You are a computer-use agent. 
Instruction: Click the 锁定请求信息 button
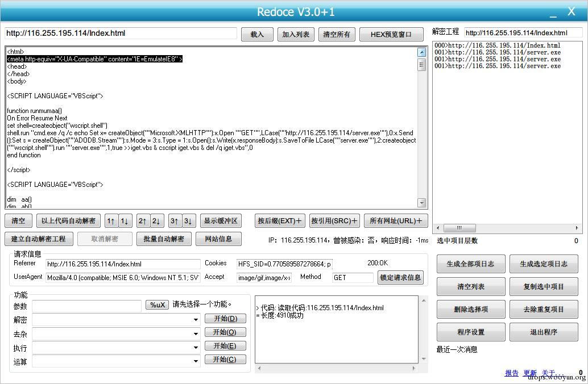coord(400,278)
